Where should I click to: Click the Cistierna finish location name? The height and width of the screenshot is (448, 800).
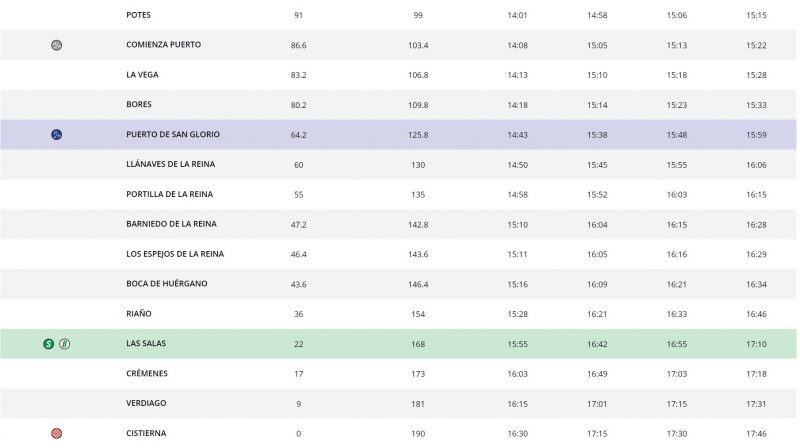pyautogui.click(x=148, y=433)
